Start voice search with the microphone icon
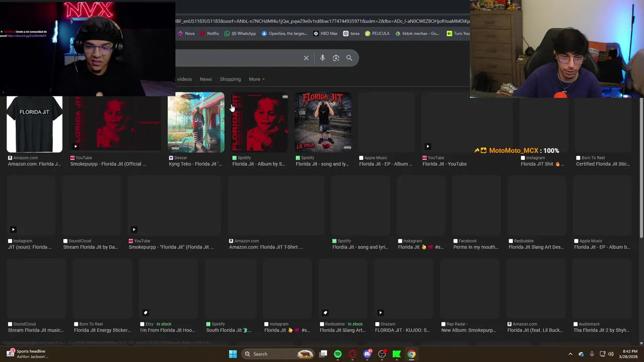 pyautogui.click(x=323, y=58)
